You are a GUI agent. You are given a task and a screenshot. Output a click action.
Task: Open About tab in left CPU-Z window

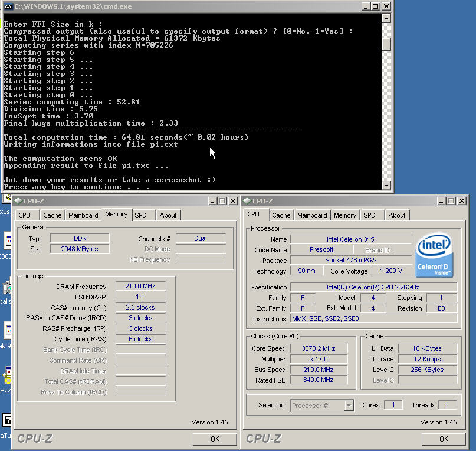point(168,215)
